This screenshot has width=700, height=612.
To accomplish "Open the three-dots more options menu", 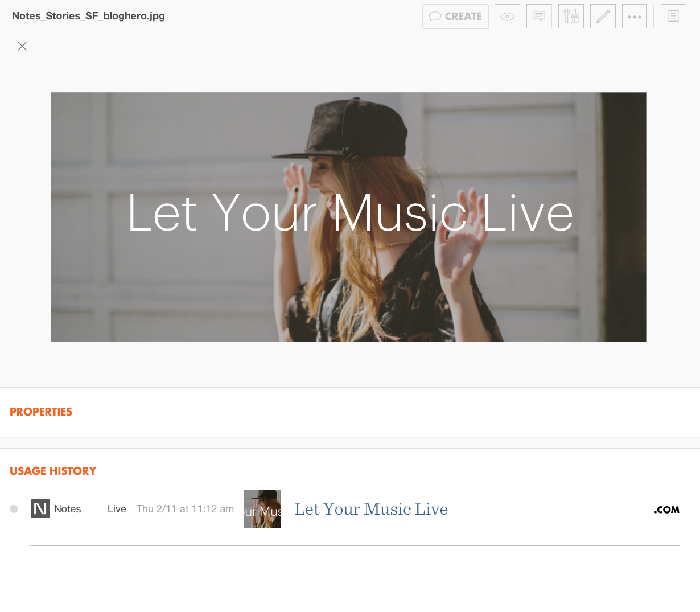I will 634,17.
